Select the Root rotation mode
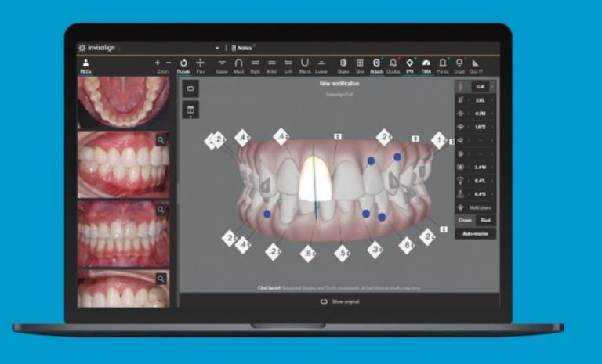Screen dimensions: 602x364 point(485,220)
